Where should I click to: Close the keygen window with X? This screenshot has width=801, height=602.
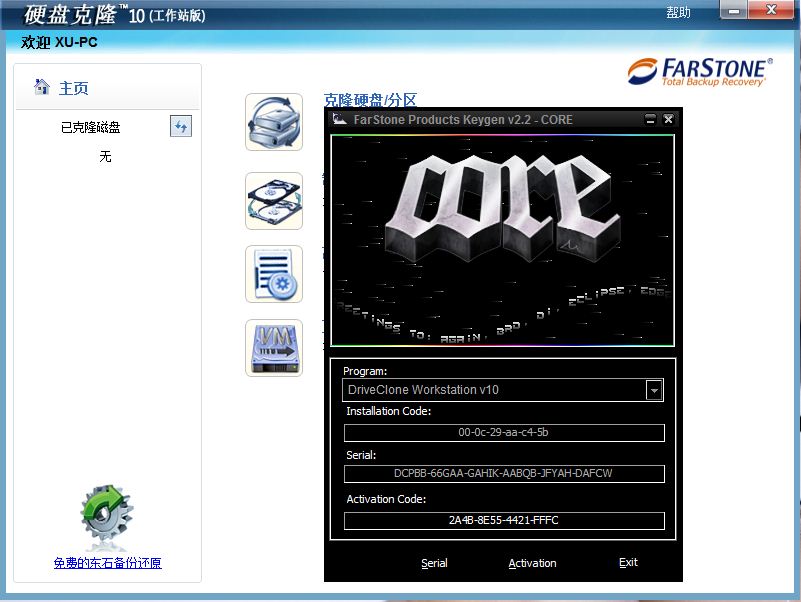[669, 119]
